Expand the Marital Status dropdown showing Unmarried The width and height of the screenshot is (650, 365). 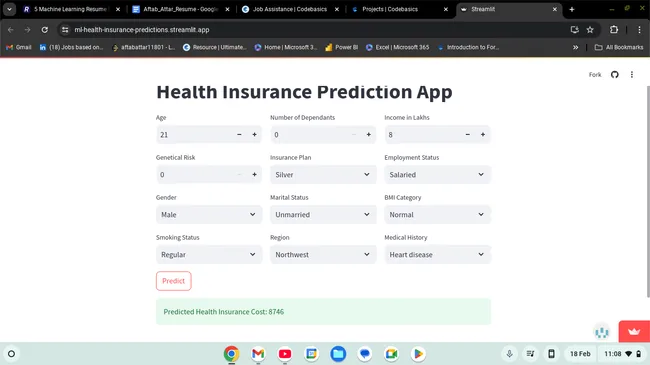[x=323, y=214]
